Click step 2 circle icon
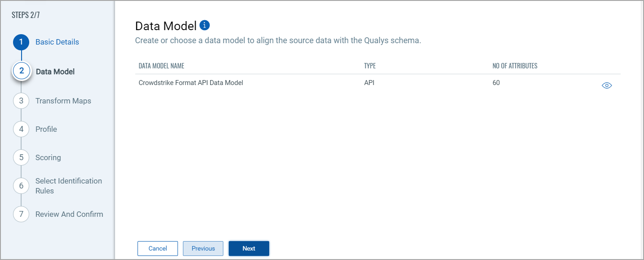This screenshot has width=644, height=260. (x=21, y=71)
